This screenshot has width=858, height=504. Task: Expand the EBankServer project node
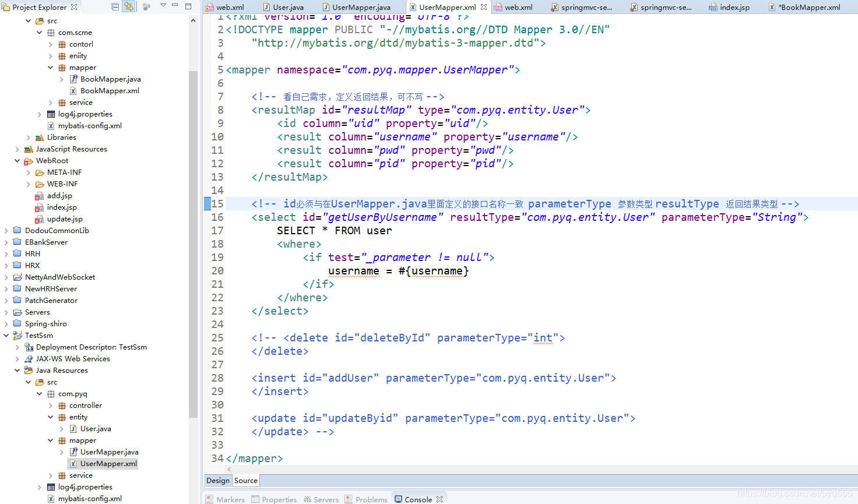coord(6,242)
